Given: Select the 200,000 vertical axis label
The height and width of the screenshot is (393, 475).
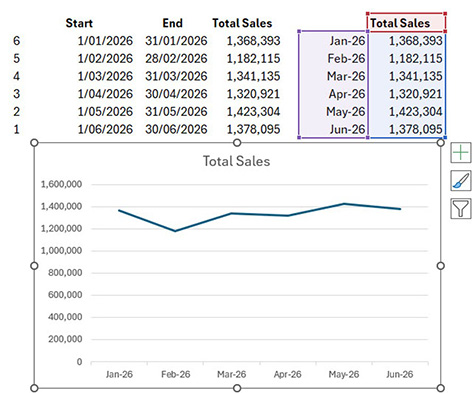Looking at the screenshot, I should [x=65, y=339].
